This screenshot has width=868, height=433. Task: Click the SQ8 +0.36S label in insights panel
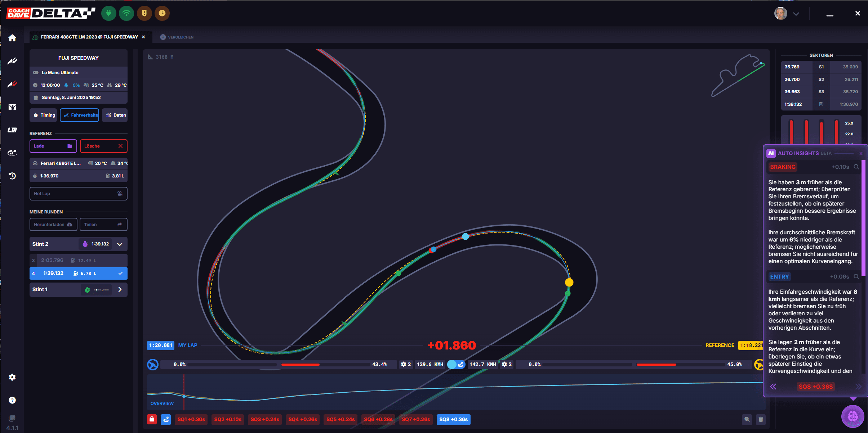tap(816, 387)
